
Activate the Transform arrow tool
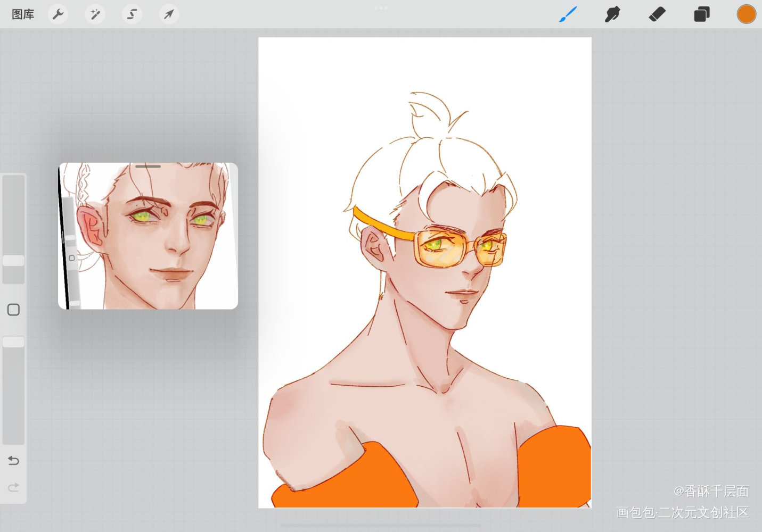[x=169, y=14]
